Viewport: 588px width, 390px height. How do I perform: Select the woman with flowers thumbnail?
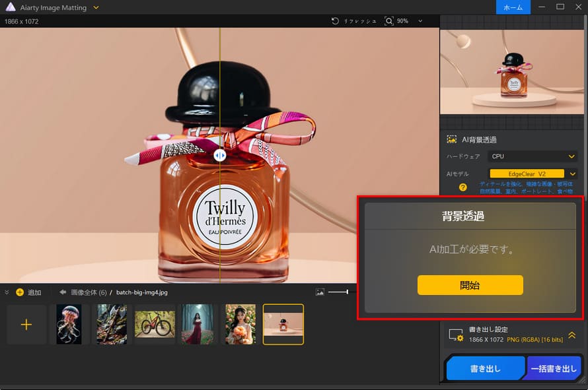(x=240, y=325)
